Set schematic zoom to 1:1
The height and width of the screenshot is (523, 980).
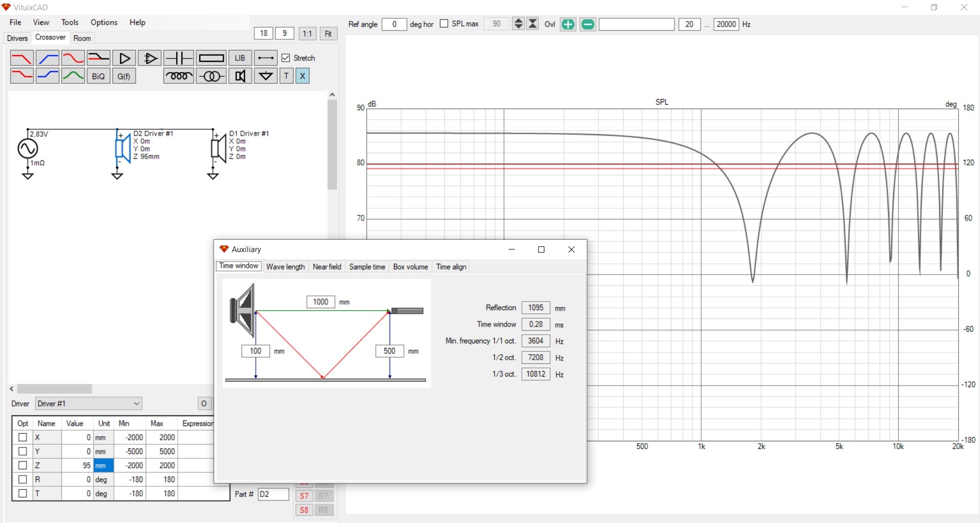pyautogui.click(x=307, y=34)
